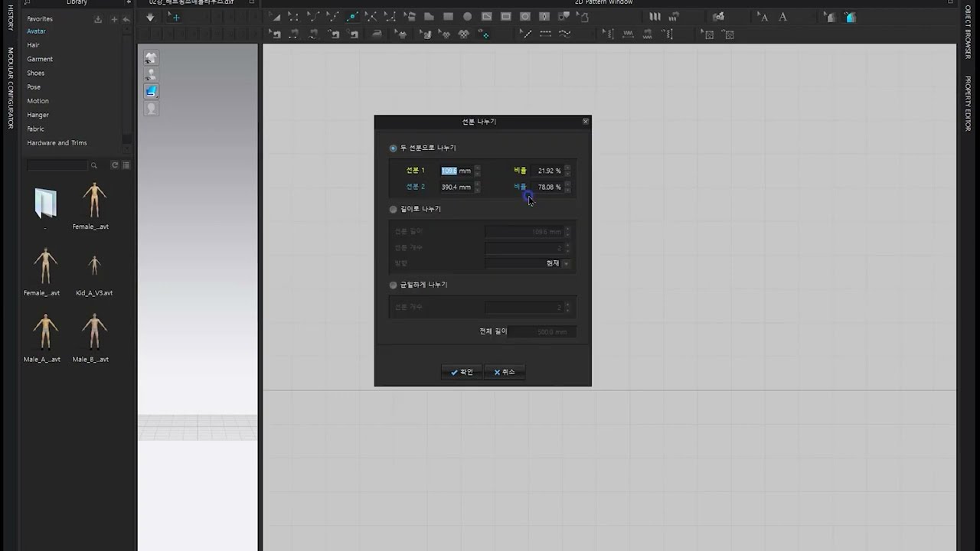The image size is (980, 551).
Task: Select the Dart tool icon
Action: point(544,17)
